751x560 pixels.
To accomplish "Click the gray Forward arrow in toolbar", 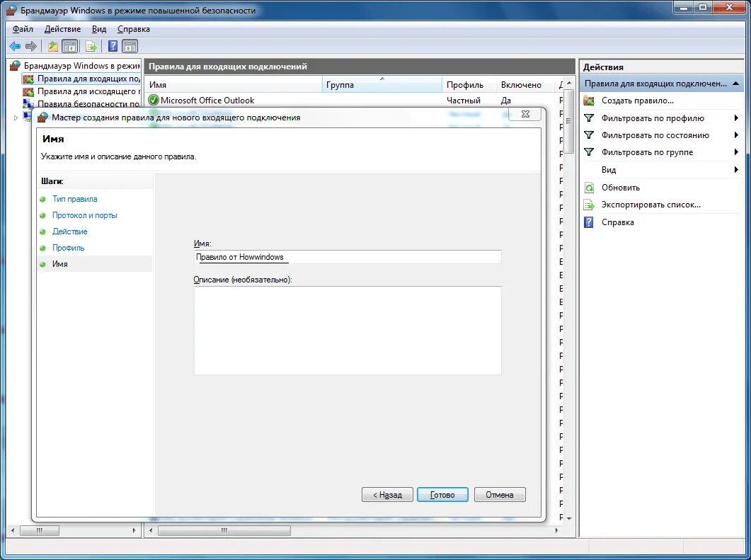I will point(31,47).
